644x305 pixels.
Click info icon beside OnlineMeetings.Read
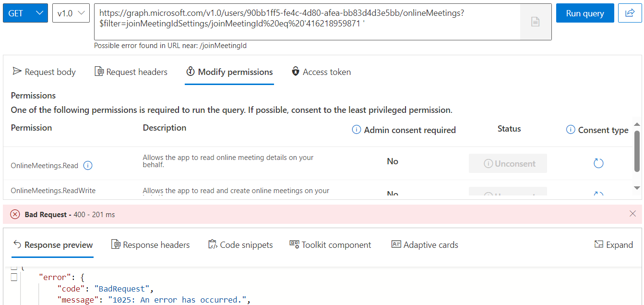[88, 166]
